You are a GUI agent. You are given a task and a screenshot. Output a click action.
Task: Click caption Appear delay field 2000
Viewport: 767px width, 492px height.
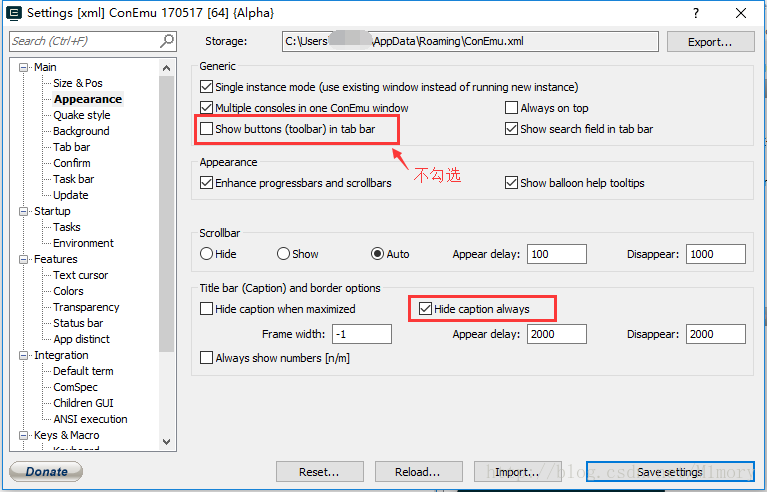point(557,334)
